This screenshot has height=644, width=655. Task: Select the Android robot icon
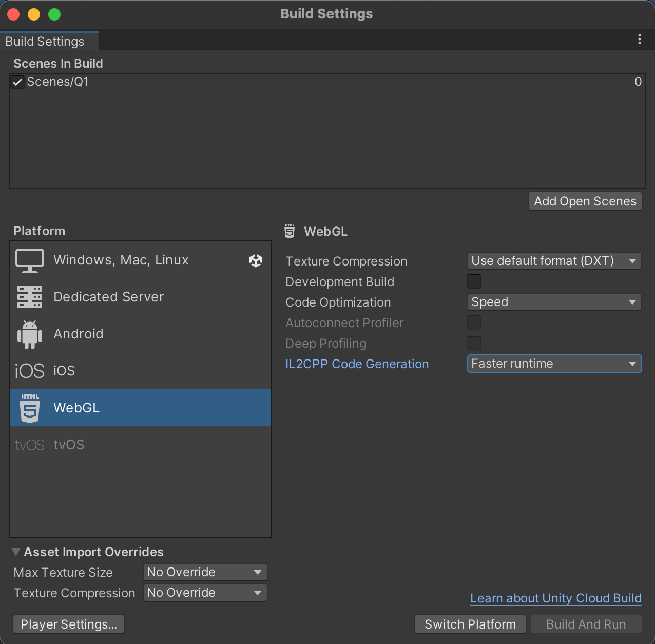(30, 334)
